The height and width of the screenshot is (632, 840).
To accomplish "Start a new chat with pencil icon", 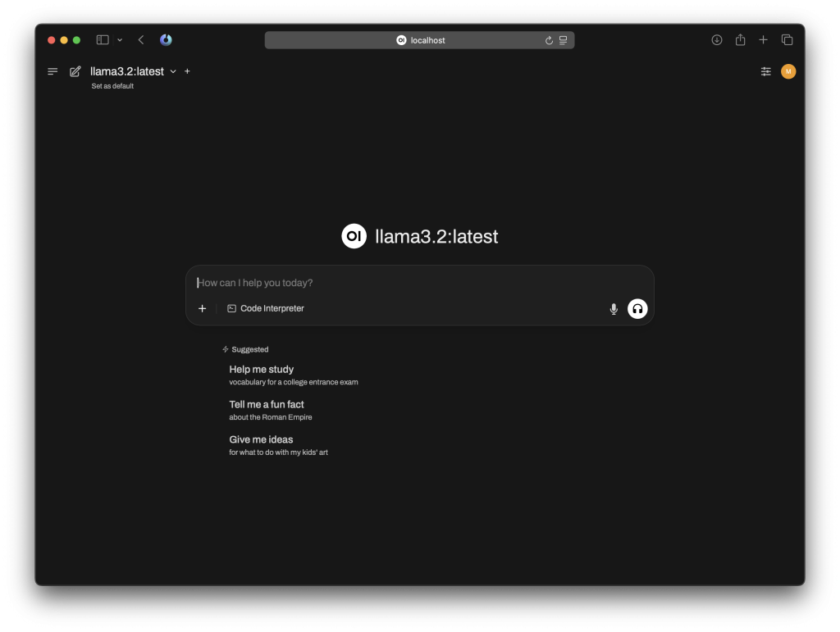I will tap(75, 71).
